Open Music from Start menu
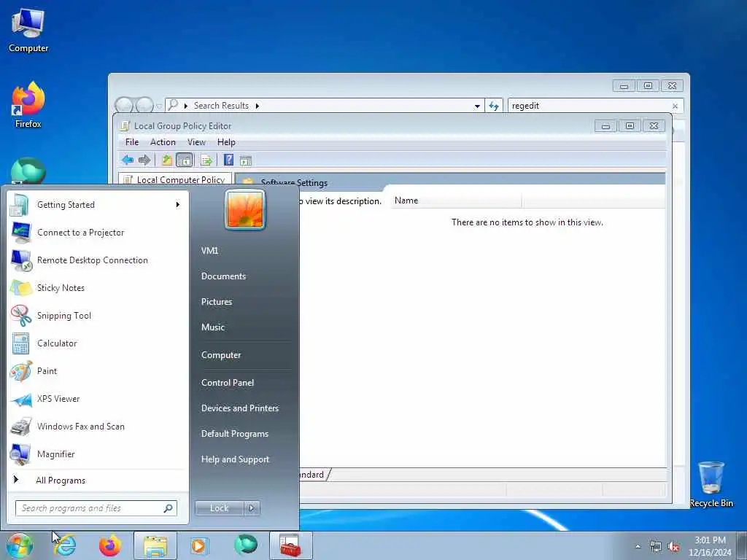The width and height of the screenshot is (747, 560). pos(213,327)
